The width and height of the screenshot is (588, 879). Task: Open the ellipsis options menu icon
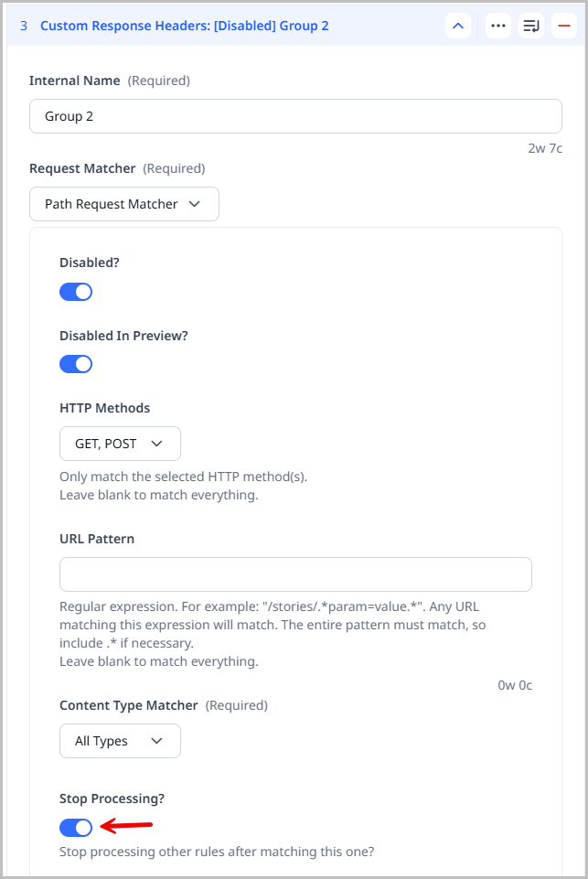497,25
